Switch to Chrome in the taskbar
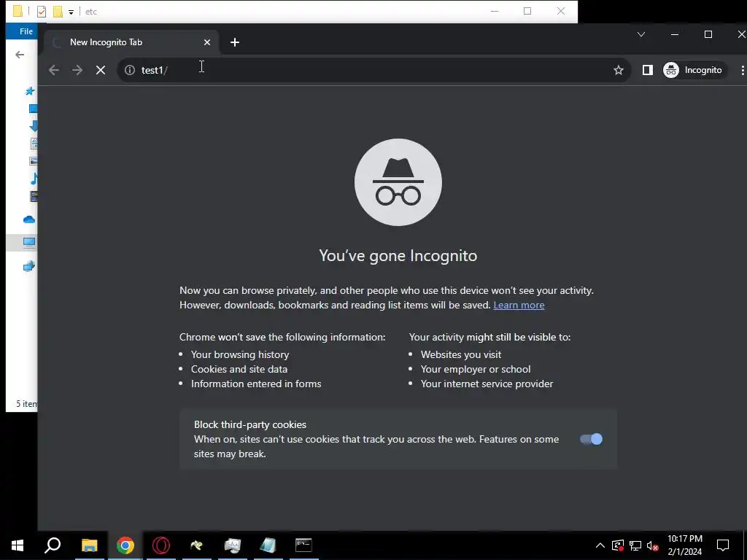The height and width of the screenshot is (560, 747). [x=125, y=545]
